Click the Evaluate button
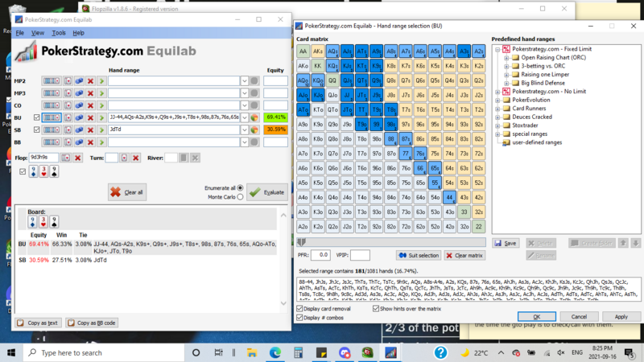The height and width of the screenshot is (362, 644). click(x=267, y=192)
